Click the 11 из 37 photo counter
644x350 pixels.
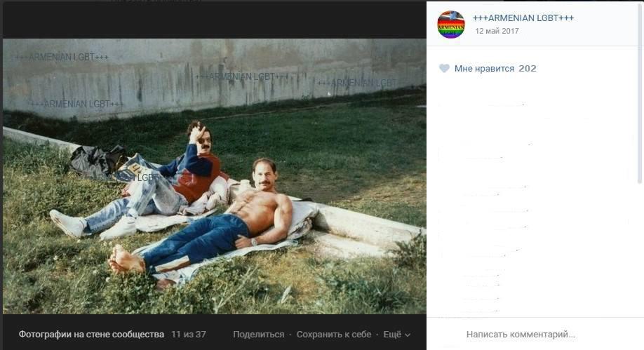[189, 335]
